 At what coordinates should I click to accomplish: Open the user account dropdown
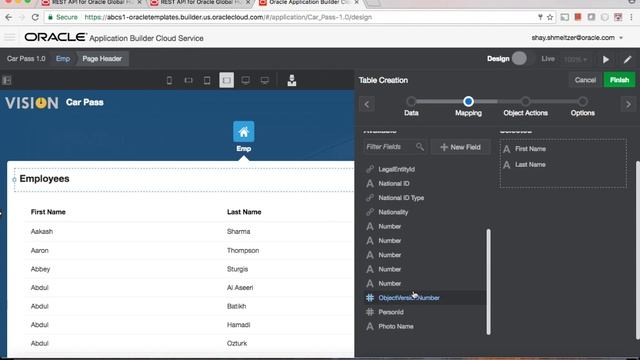(577, 38)
